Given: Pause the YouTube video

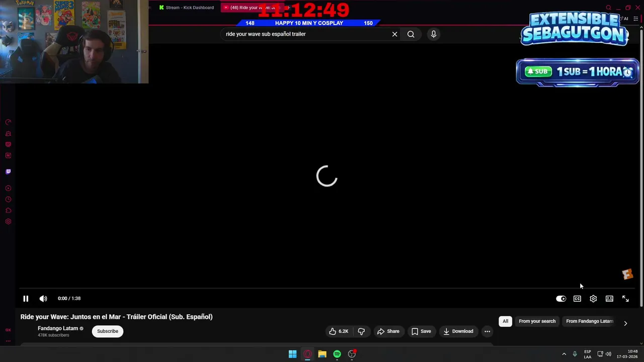Looking at the screenshot, I should click(26, 299).
